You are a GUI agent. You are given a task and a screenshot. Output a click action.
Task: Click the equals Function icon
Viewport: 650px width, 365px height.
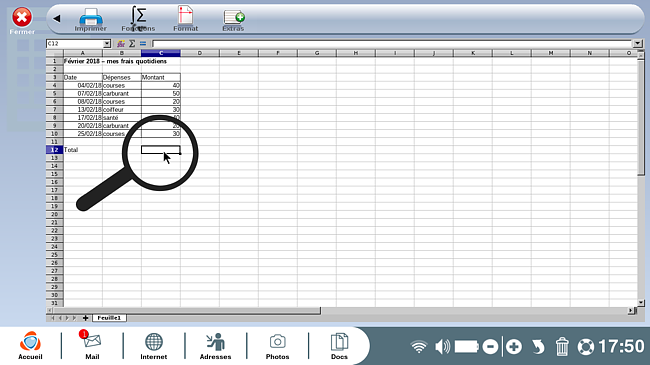[x=143, y=44]
